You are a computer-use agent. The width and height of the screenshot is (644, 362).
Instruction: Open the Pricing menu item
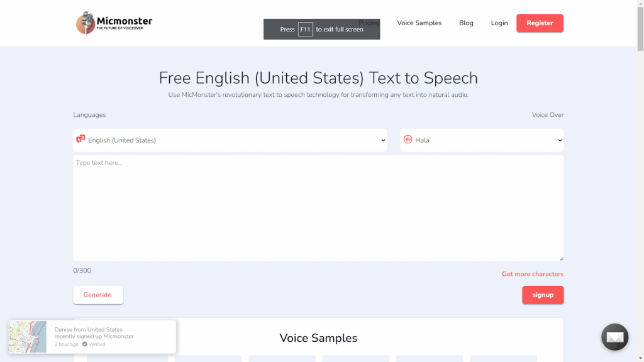[369, 23]
